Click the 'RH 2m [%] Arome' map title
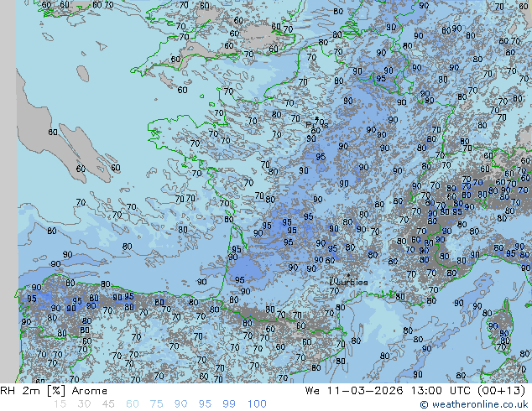The width and height of the screenshot is (532, 411). click(x=54, y=391)
